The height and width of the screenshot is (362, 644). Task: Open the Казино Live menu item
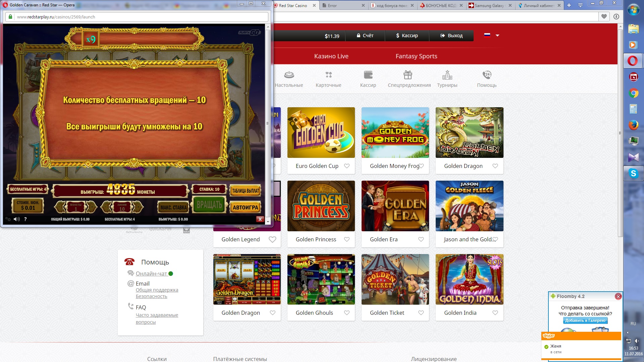[331, 56]
